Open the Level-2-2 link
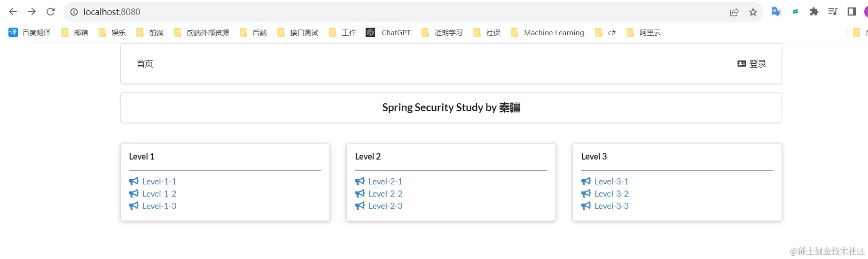The image size is (868, 259). point(385,194)
